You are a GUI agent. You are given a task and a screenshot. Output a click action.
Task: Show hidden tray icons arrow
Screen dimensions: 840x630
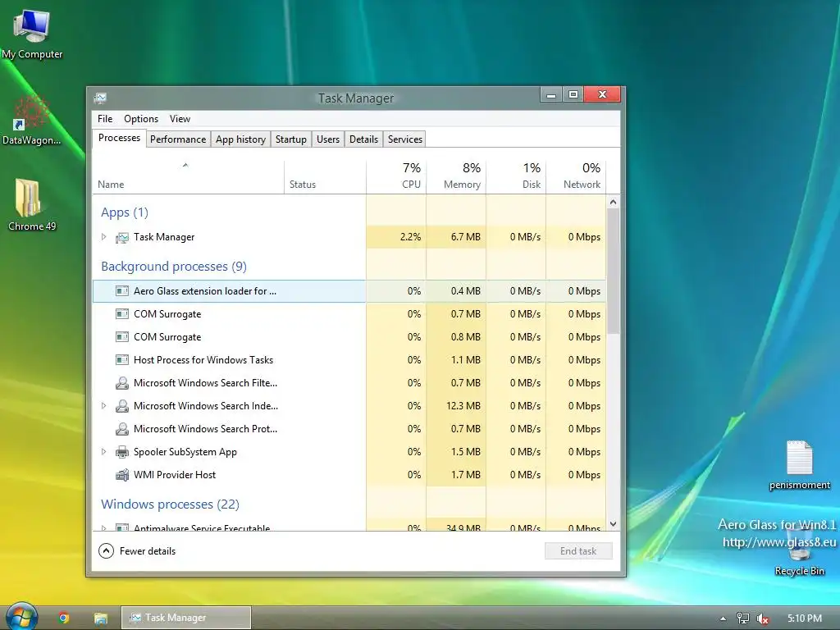pos(723,619)
